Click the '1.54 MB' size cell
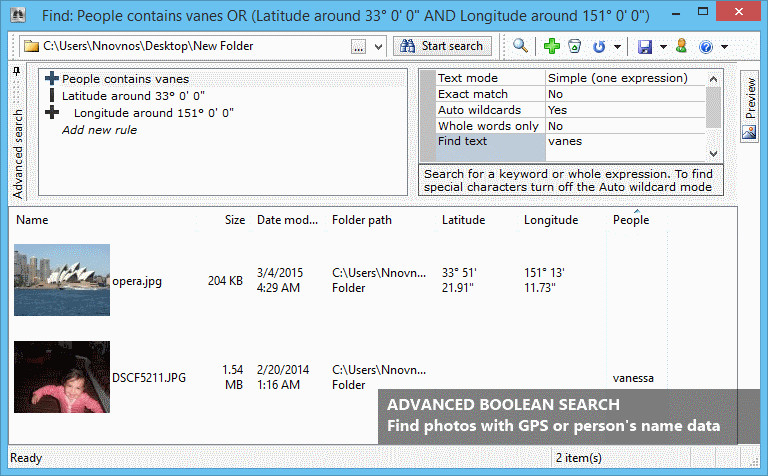 [x=233, y=377]
